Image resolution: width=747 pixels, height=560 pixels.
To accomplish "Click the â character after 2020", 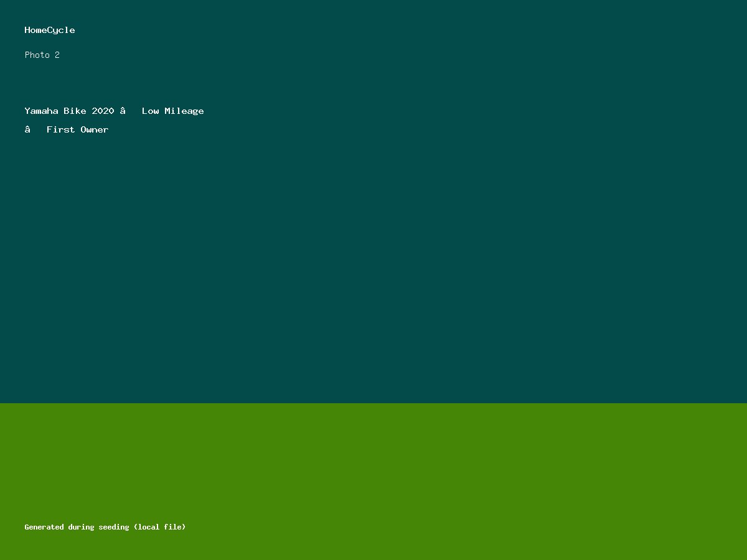I will click(x=123, y=111).
